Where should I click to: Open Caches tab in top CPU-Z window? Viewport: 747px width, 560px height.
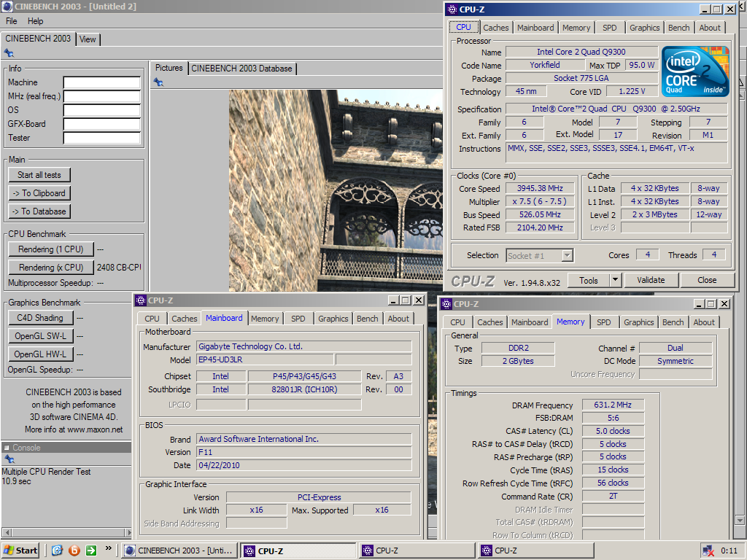coord(495,28)
